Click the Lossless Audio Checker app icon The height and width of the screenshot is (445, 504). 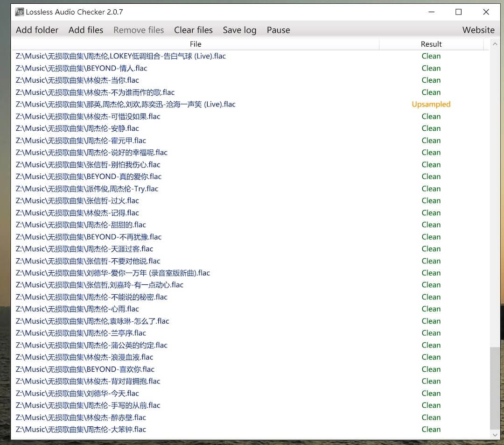[x=19, y=12]
